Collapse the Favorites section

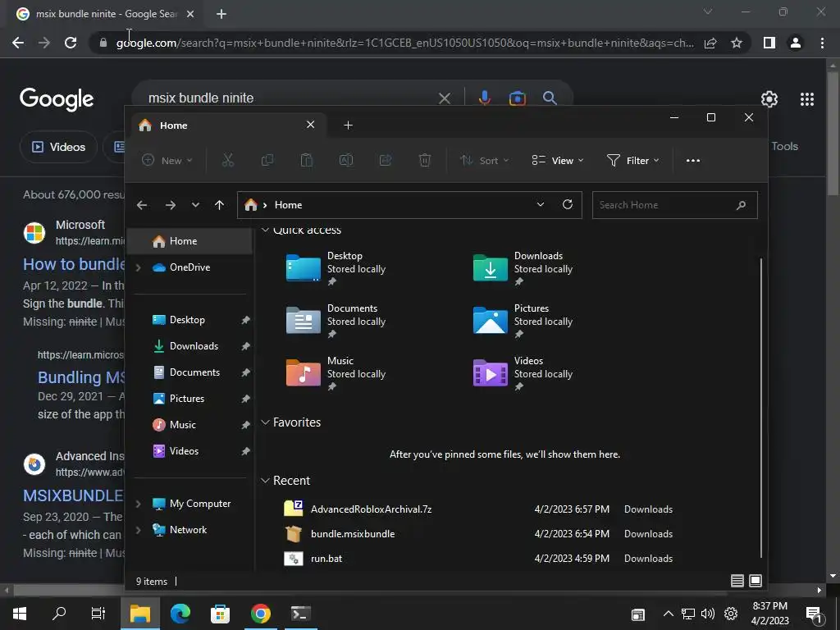coord(265,422)
